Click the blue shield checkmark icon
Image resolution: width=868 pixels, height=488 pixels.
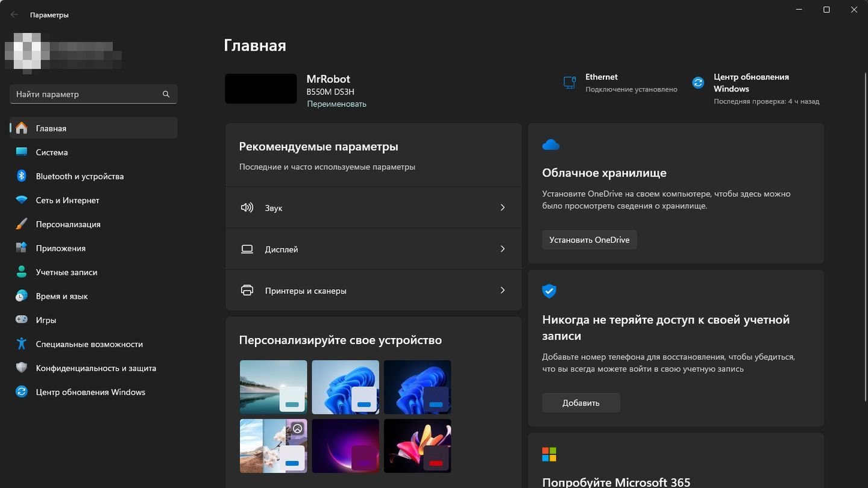click(x=549, y=290)
